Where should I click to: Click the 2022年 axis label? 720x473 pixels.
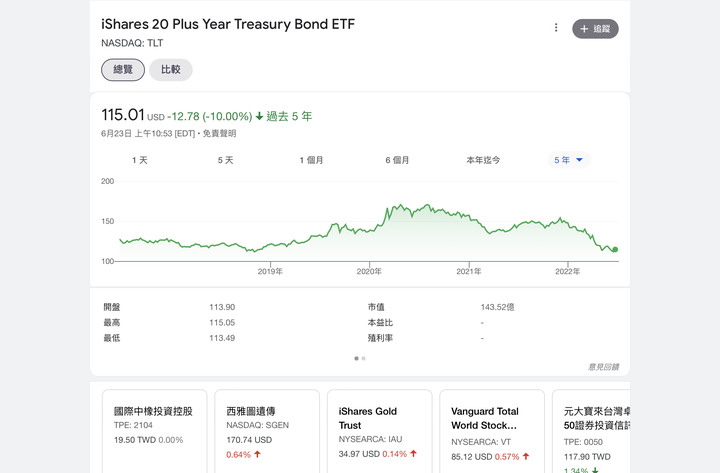(x=568, y=271)
